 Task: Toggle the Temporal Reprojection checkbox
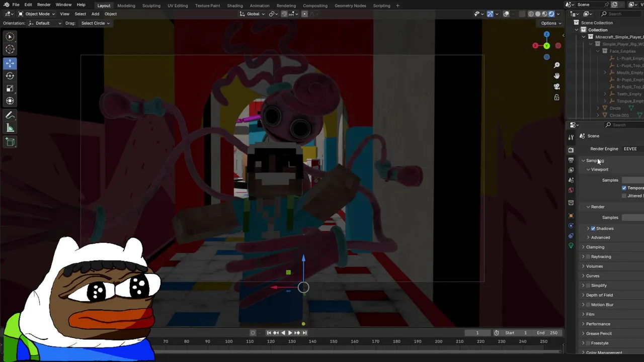624,188
